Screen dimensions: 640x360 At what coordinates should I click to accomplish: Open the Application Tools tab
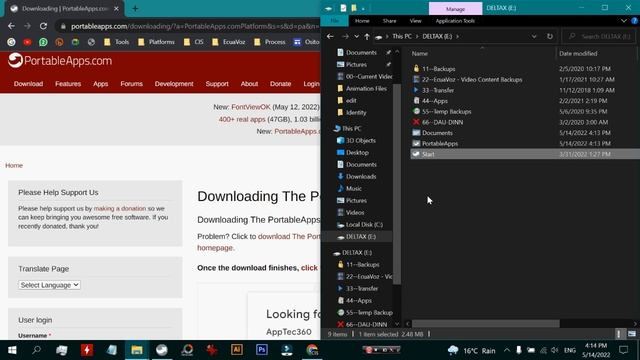[x=455, y=21]
